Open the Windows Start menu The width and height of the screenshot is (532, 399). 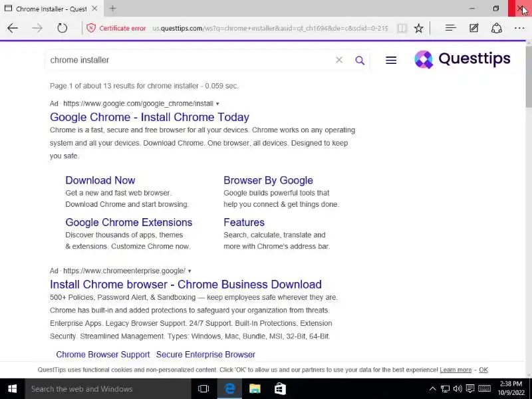click(12, 389)
